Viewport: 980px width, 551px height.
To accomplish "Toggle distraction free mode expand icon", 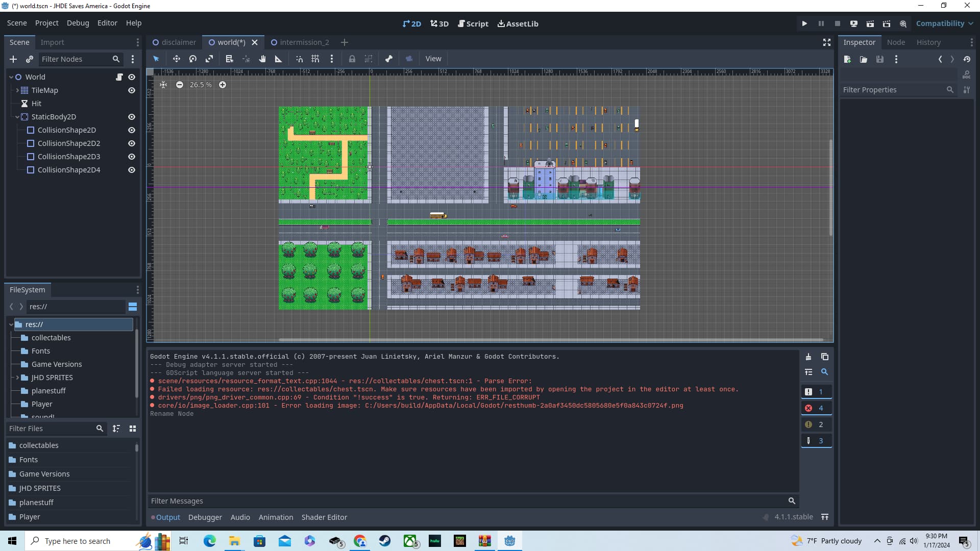I will (826, 42).
